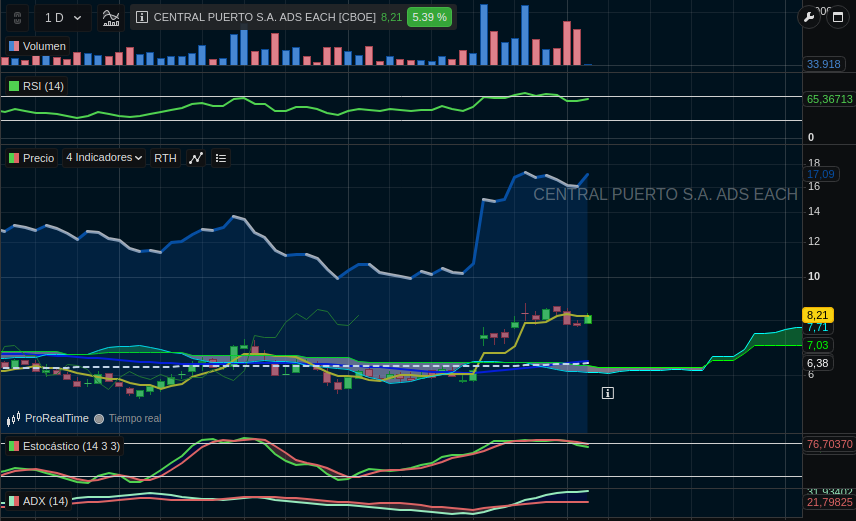Open the list icon in Precio toolbar
The width and height of the screenshot is (856, 521).
point(221,158)
